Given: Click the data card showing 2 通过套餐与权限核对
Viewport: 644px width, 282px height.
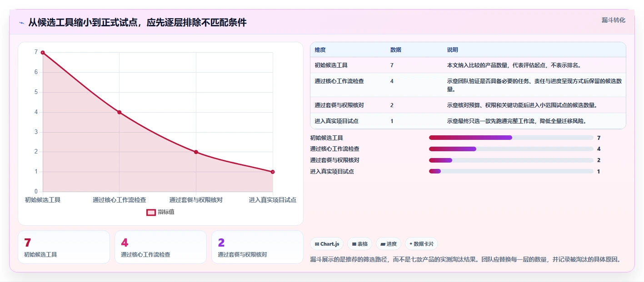Looking at the screenshot, I should coord(257,247).
